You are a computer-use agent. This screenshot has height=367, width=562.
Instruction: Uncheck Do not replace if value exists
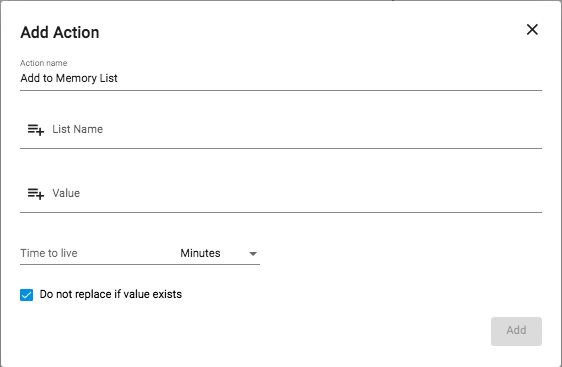point(27,295)
